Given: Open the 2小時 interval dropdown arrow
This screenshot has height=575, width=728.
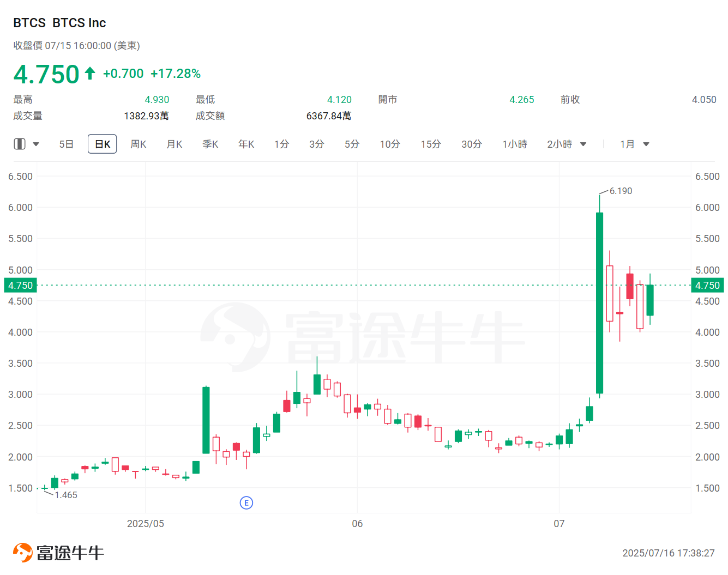Looking at the screenshot, I should [x=583, y=144].
